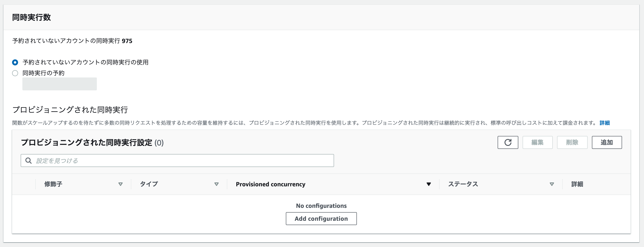Select the 同時実行の予約 radio button
This screenshot has width=644, height=247.
coord(15,73)
